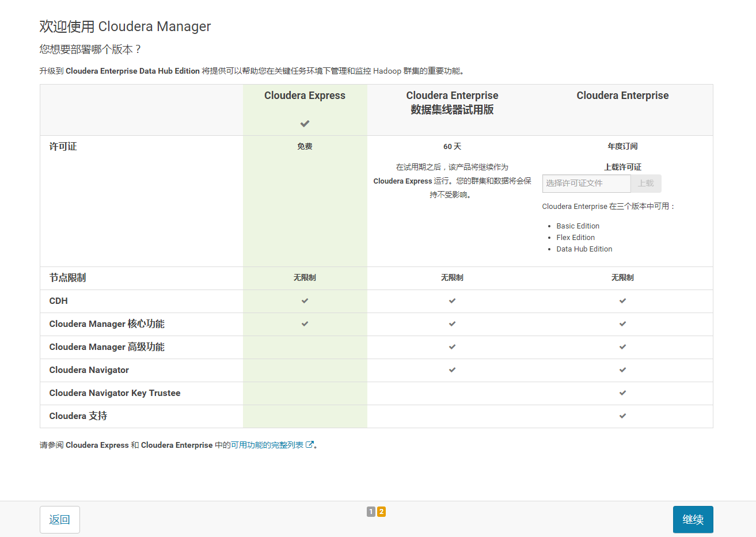Click CDH checkmark in trial edition column
Image resolution: width=756 pixels, height=537 pixels.
(x=452, y=301)
